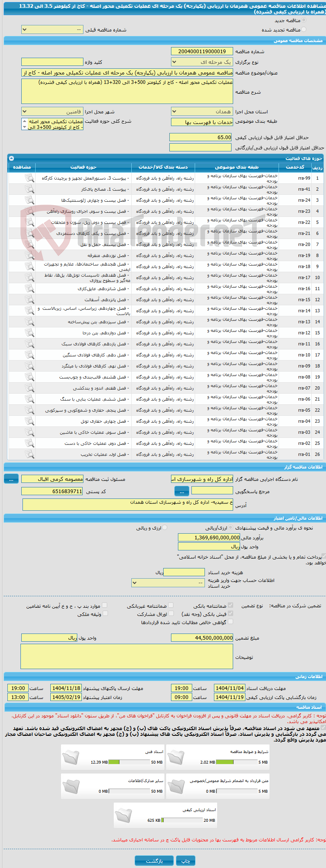Open the نوع برگزاری dropdown
Viewport: 326px width, 868px height.
click(x=202, y=62)
